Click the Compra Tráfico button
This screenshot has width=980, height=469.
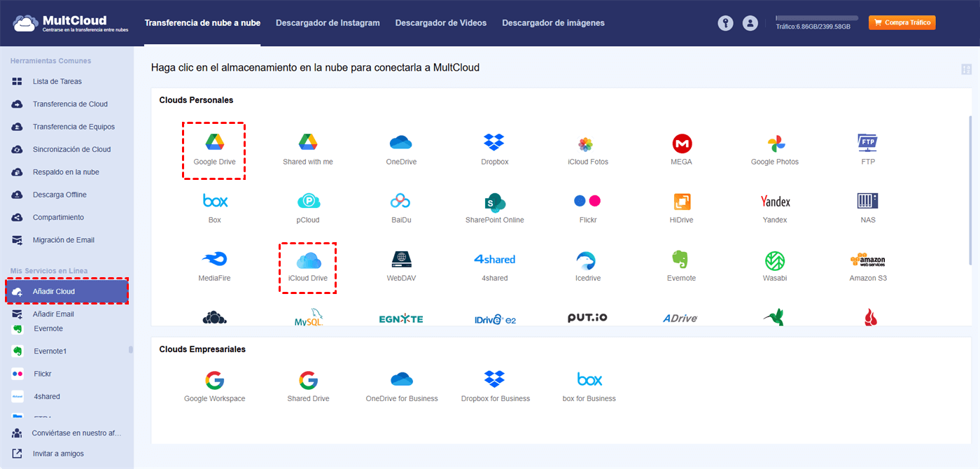(902, 22)
